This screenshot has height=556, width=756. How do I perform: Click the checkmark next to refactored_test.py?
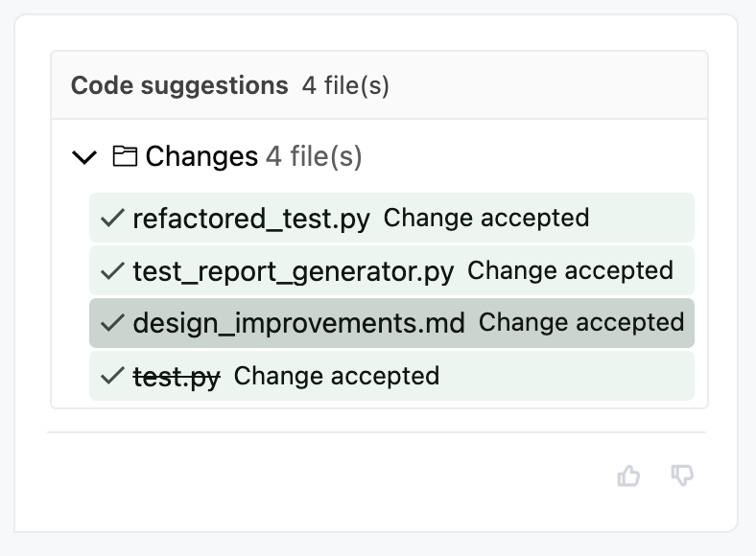(x=112, y=219)
